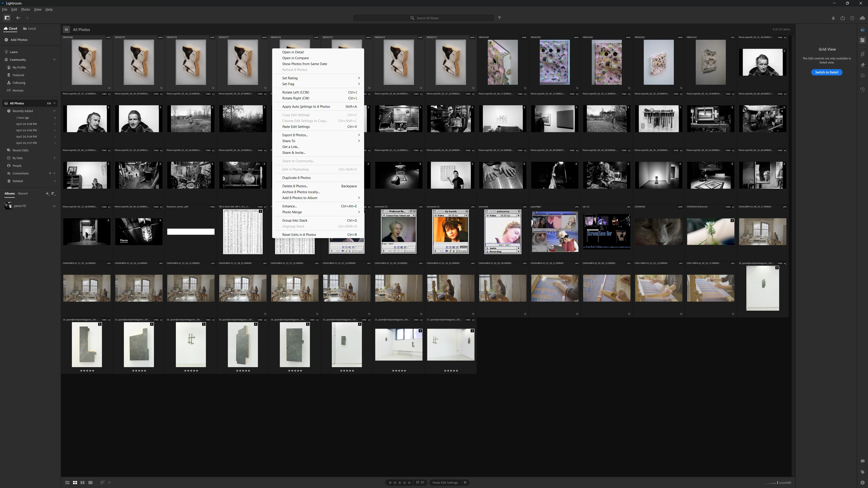Flag selection as picked in bottom bar
The height and width of the screenshot is (488, 868).
click(x=418, y=483)
